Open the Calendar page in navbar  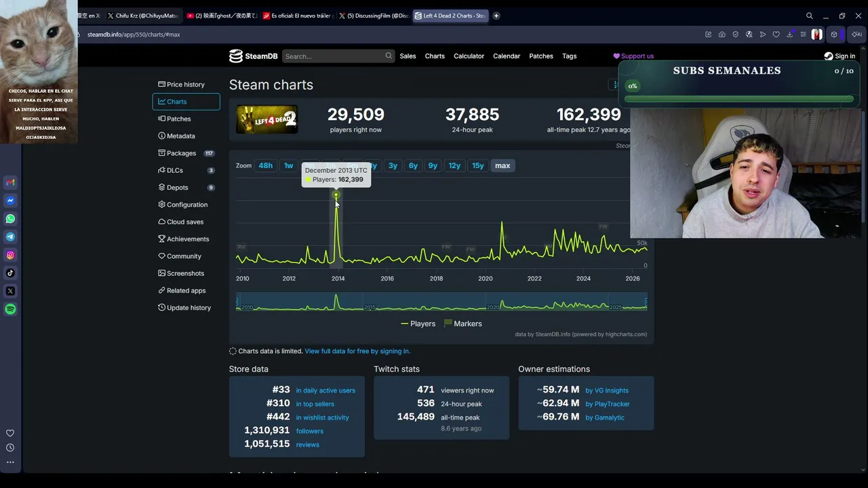coord(507,56)
